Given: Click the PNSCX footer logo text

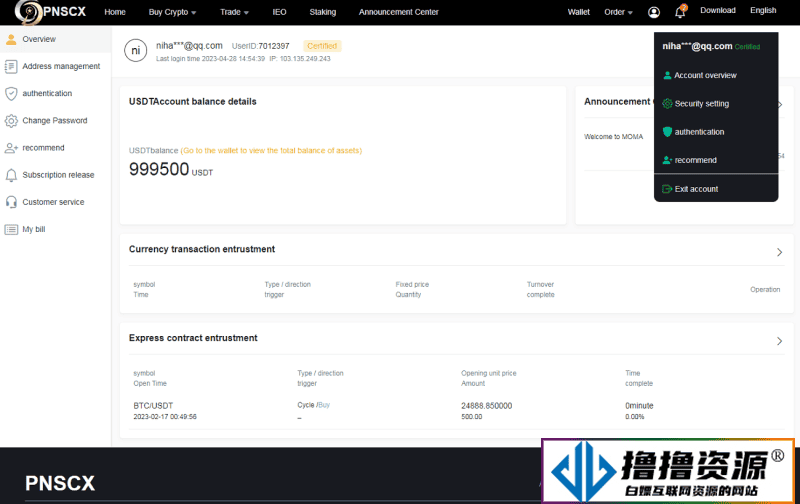Looking at the screenshot, I should [60, 483].
